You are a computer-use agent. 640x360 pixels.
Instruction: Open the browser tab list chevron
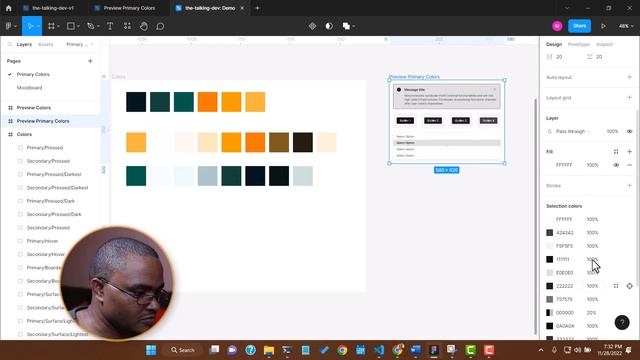[x=567, y=8]
